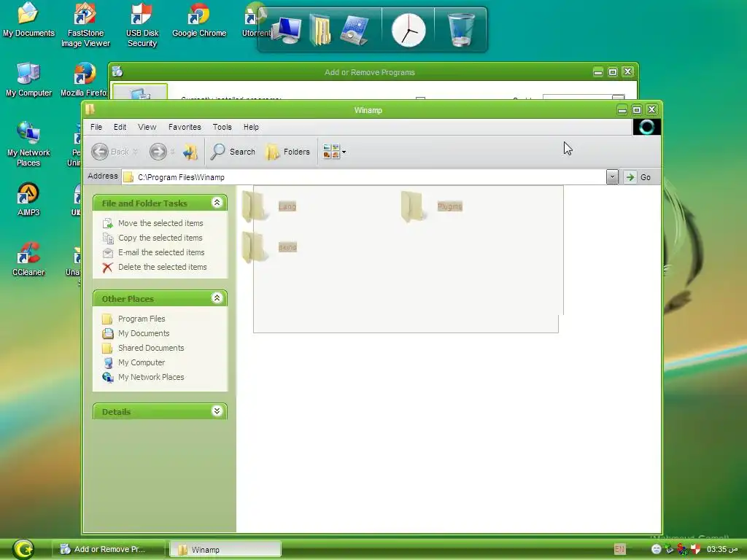Click the Forward navigation arrow icon
The image size is (747, 560).
(x=158, y=152)
